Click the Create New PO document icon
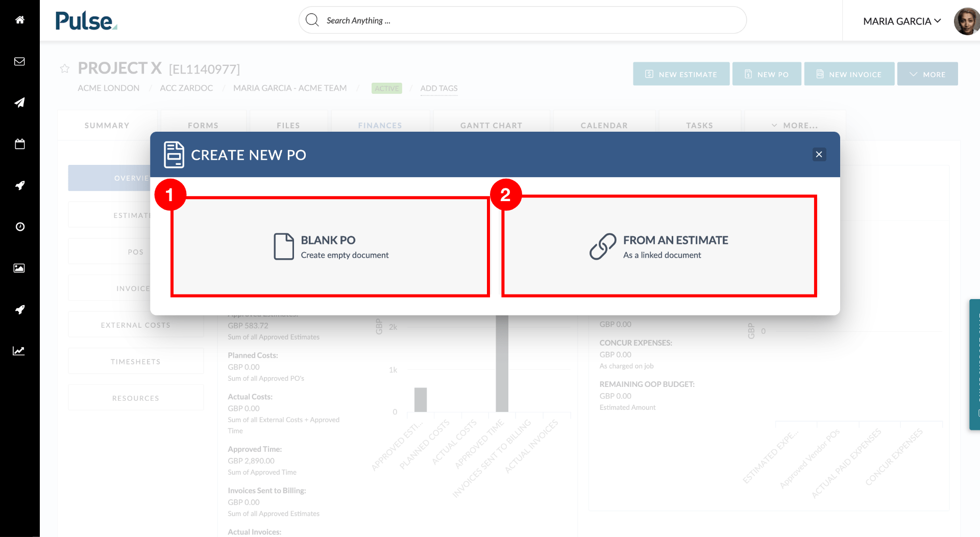Screen dimensions: 980x537 pyautogui.click(x=174, y=155)
